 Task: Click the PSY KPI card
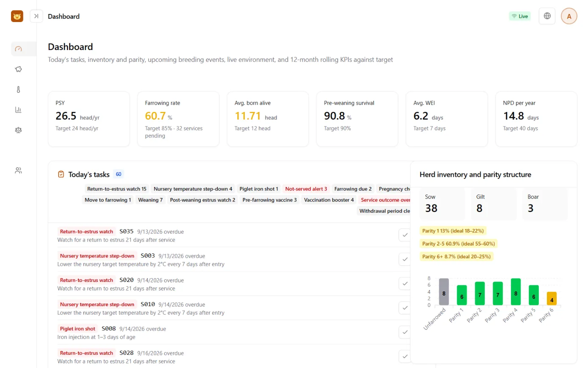[x=89, y=119]
